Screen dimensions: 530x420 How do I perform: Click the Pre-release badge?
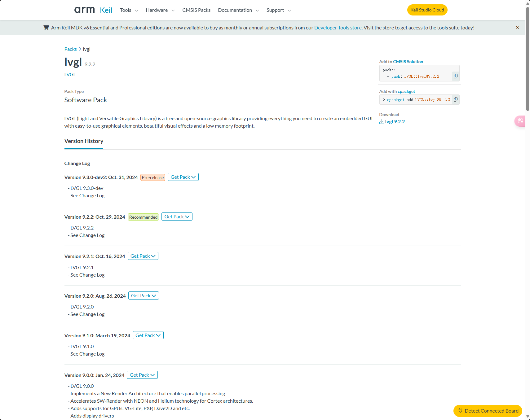(152, 177)
